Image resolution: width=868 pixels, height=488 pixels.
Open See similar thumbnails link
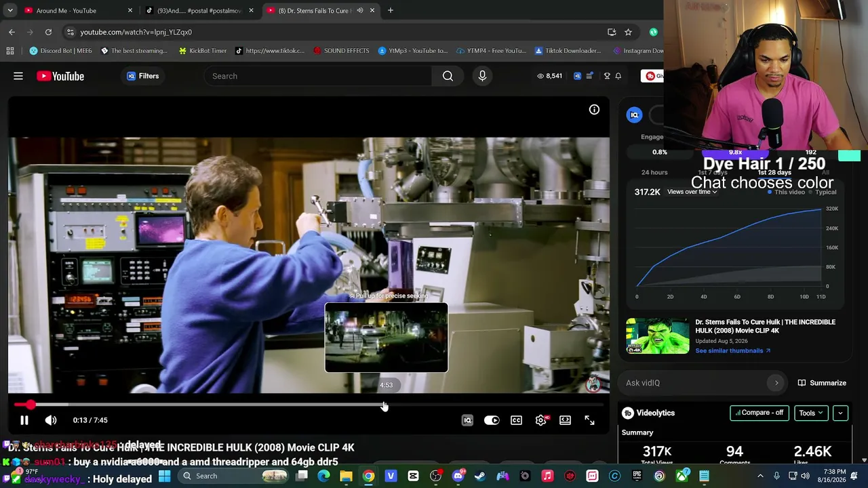pyautogui.click(x=732, y=350)
